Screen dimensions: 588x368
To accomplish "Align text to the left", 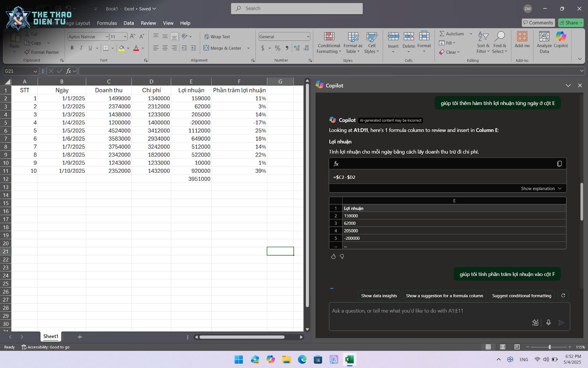I will pyautogui.click(x=156, y=48).
